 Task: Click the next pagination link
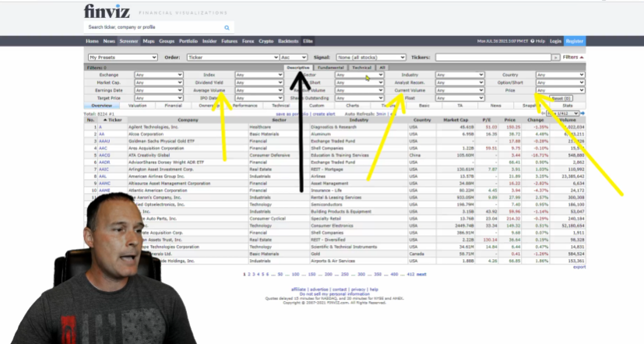pyautogui.click(x=421, y=274)
